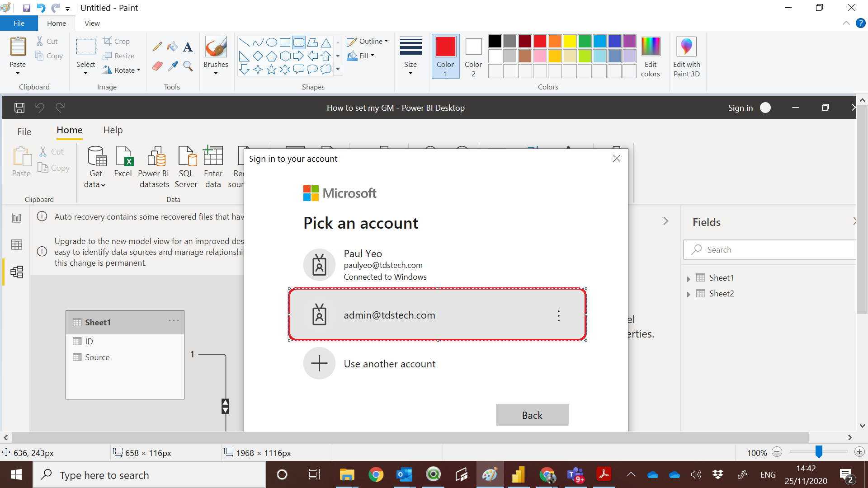Open the File menu in Paint
The width and height of the screenshot is (868, 488).
pyautogui.click(x=19, y=23)
